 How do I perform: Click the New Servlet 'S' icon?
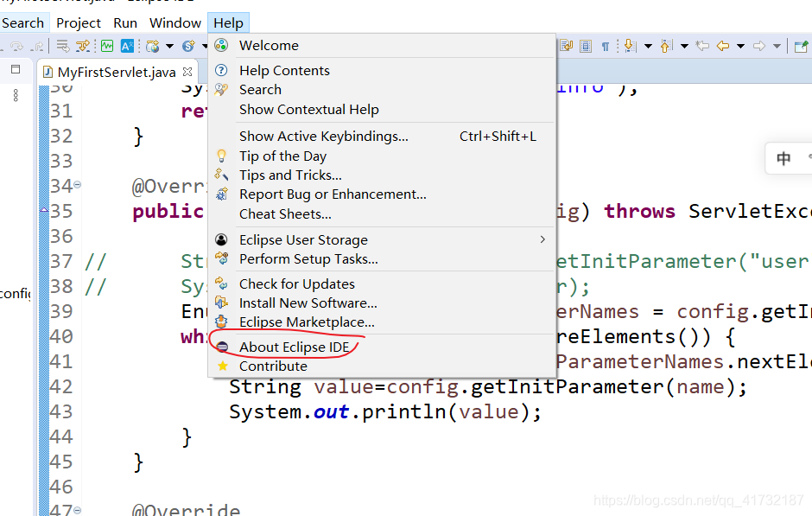coord(188,46)
